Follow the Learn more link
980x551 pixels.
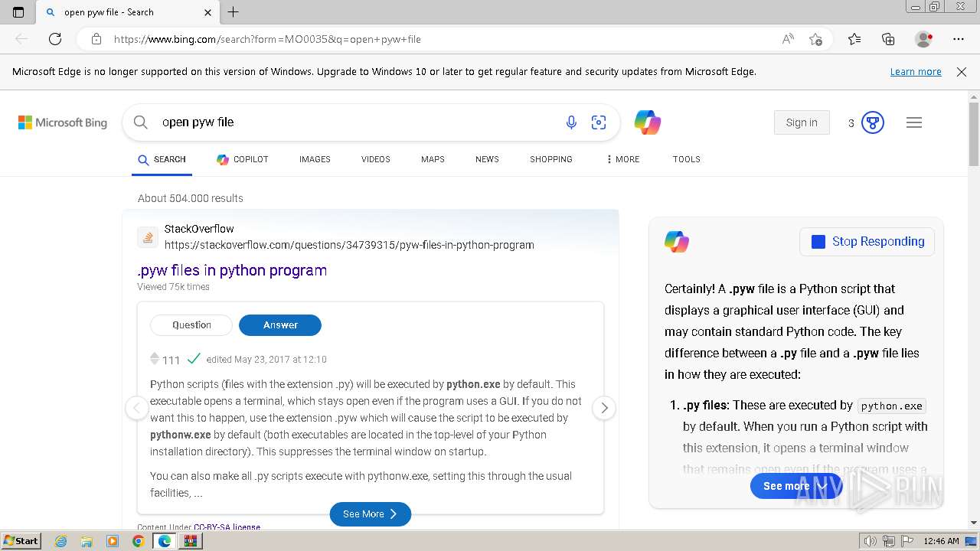click(x=916, y=72)
